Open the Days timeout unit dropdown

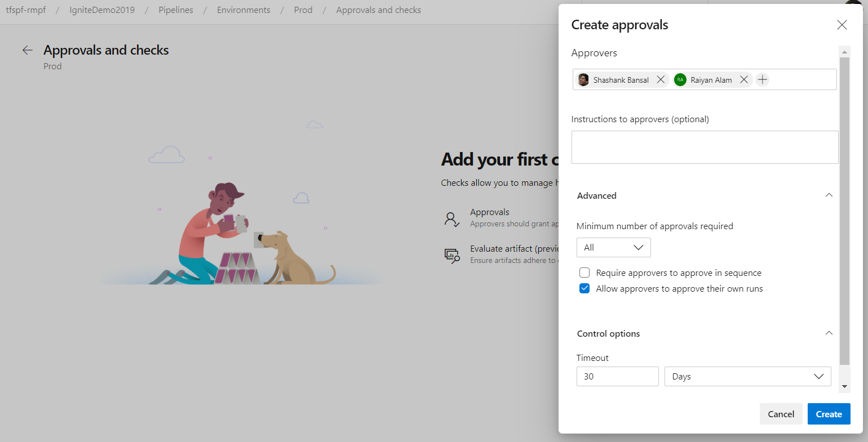click(x=747, y=377)
